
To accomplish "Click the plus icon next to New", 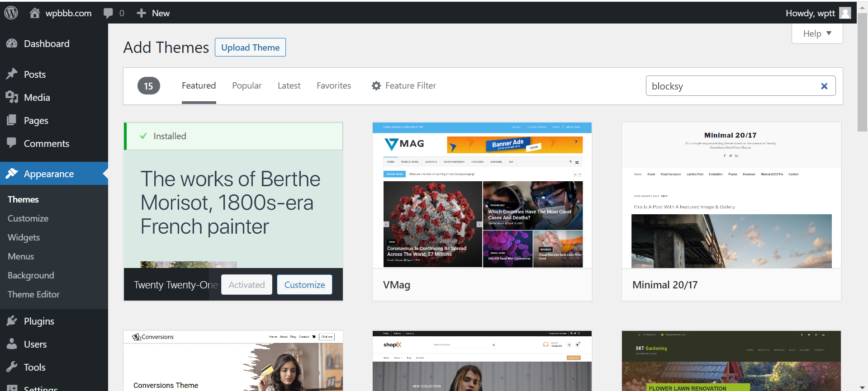I will tap(142, 13).
